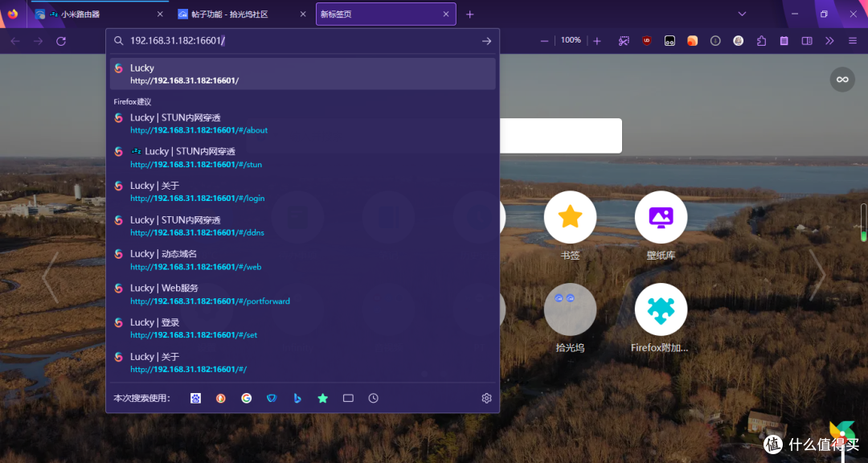Search this time with DuckDuckGo icon
This screenshot has width=868, height=463.
pos(221,398)
